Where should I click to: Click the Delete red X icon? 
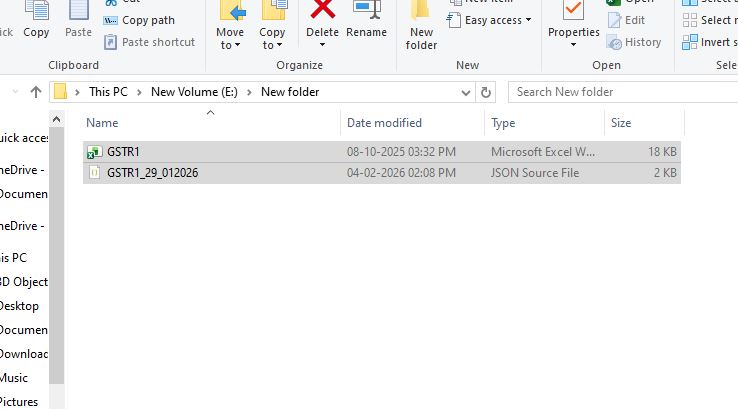(x=322, y=11)
